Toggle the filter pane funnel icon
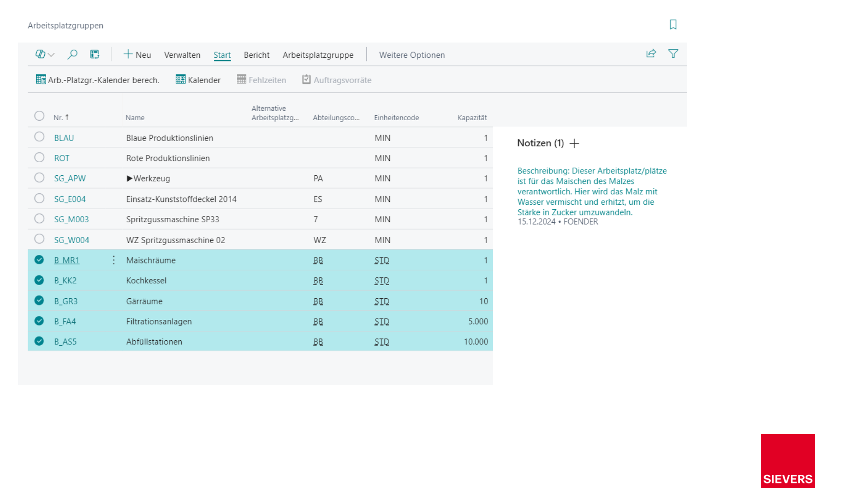The height and width of the screenshot is (488, 868). (x=673, y=54)
